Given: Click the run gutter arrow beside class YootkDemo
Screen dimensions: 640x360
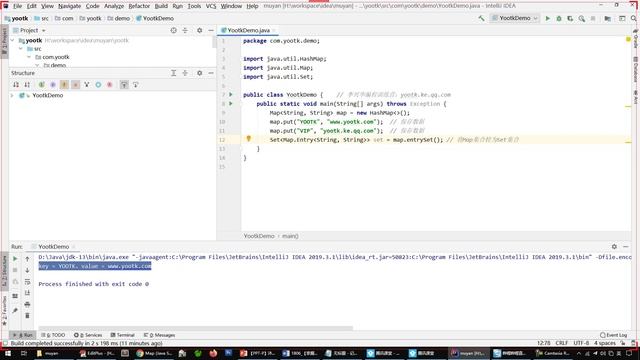Looking at the screenshot, I should click(x=231, y=94).
